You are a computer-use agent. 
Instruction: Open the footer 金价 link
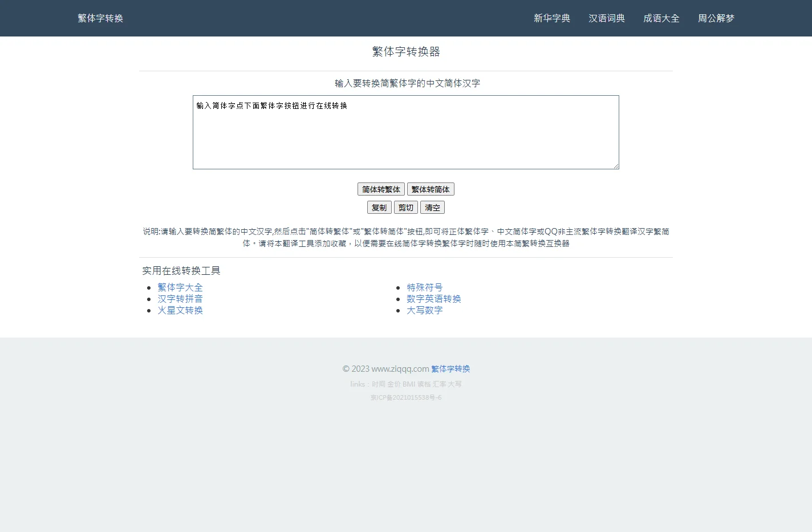pyautogui.click(x=394, y=384)
